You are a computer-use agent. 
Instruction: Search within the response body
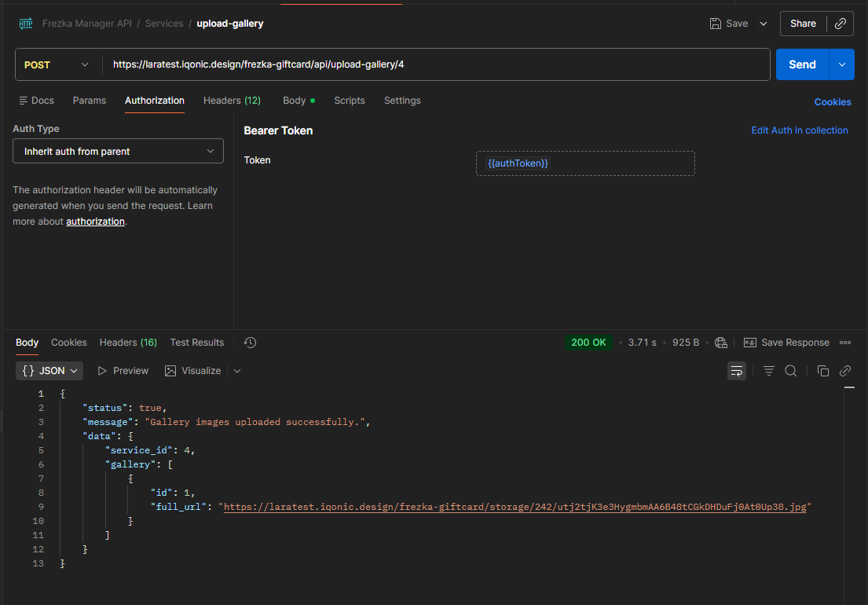point(791,371)
